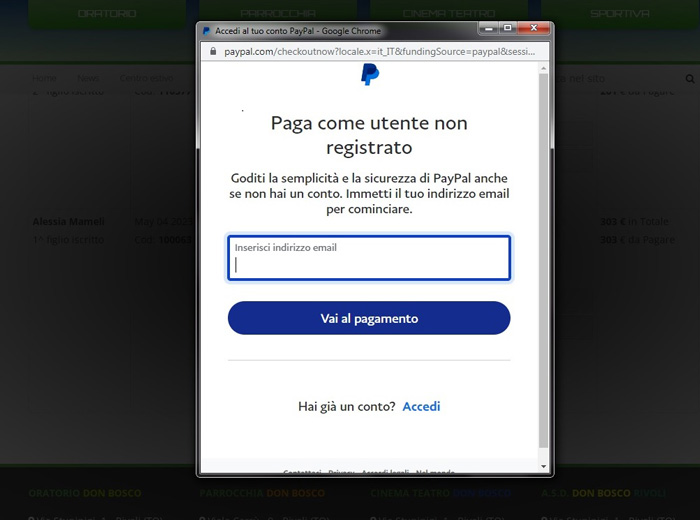Click the ORATORIO DON BOSCO footer heading

pyautogui.click(x=85, y=493)
